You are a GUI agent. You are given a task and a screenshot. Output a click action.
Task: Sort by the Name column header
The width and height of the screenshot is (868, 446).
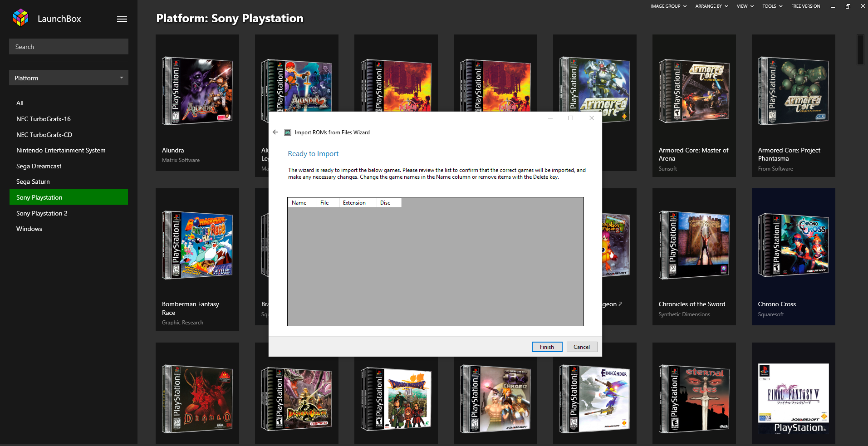pyautogui.click(x=302, y=203)
